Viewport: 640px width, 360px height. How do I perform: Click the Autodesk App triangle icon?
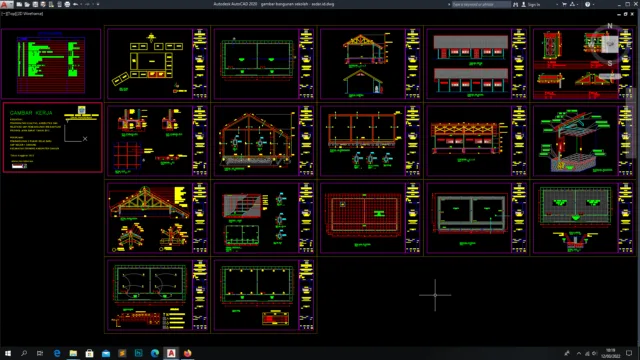click(572, 4)
